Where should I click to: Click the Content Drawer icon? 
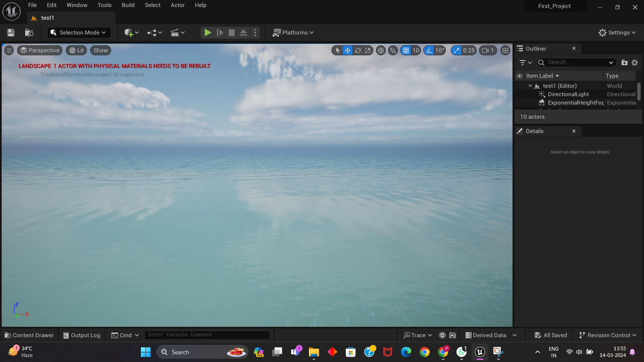(29, 335)
